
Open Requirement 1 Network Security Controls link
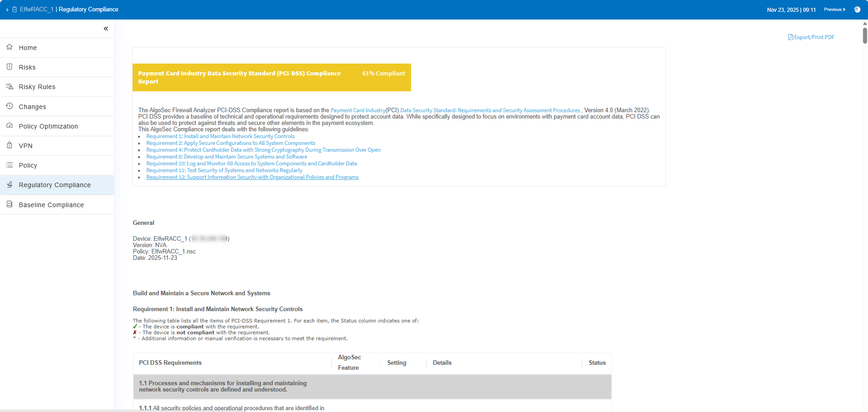click(x=220, y=136)
